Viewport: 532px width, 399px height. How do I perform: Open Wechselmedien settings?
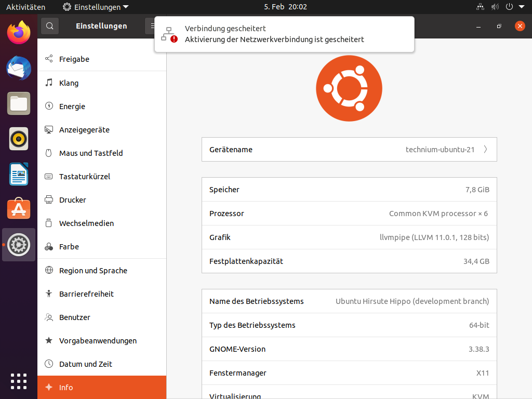[x=102, y=223]
